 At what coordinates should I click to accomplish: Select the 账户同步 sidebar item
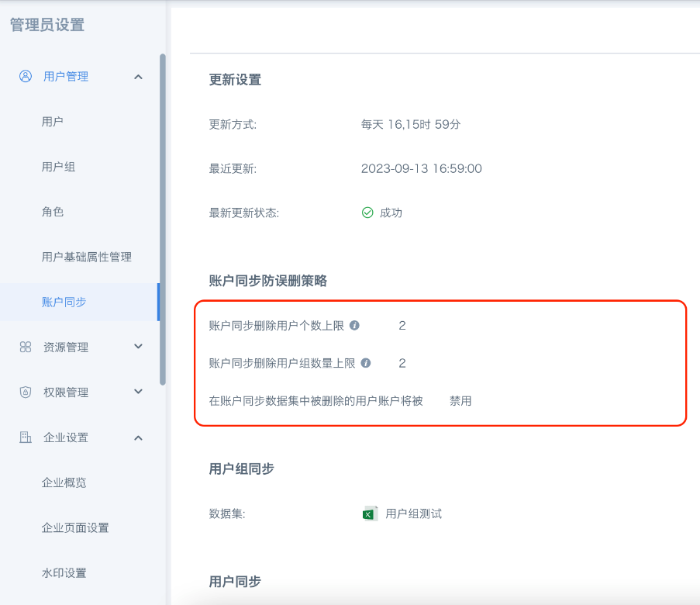click(x=64, y=302)
